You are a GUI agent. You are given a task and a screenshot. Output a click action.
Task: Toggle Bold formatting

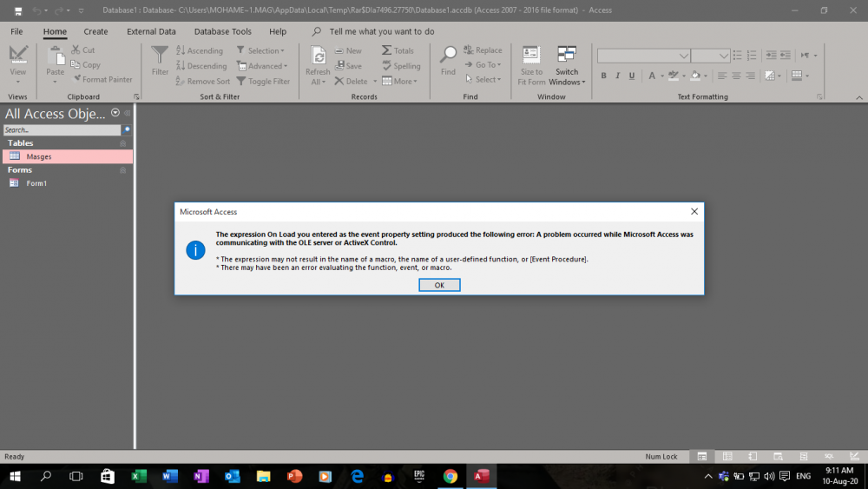[x=603, y=76]
